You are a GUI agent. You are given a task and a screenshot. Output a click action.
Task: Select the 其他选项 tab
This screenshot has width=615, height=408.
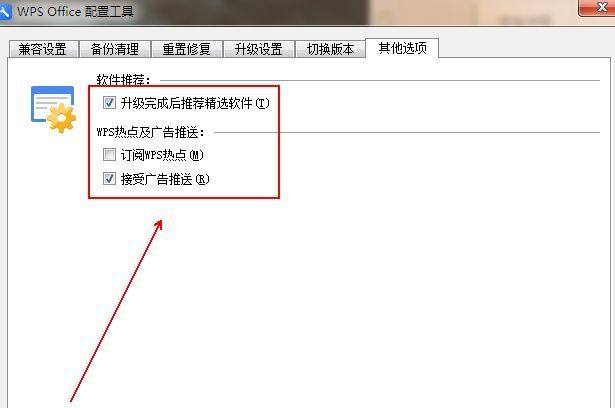(x=402, y=48)
